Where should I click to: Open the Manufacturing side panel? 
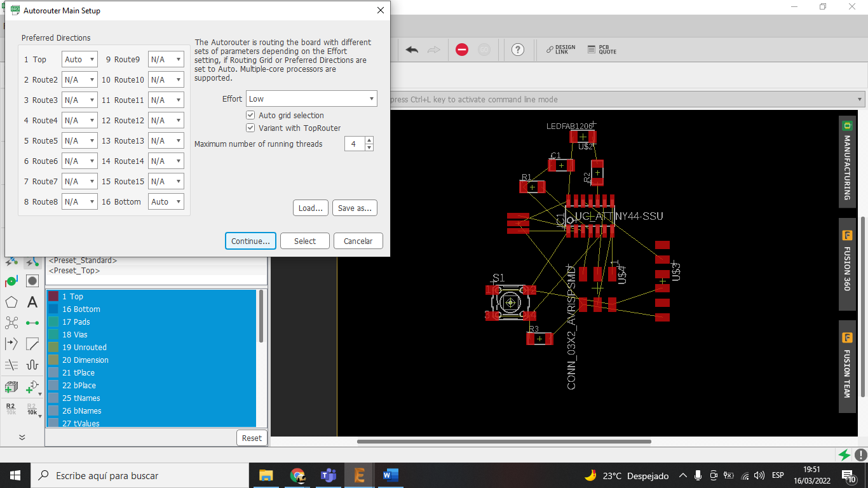click(x=847, y=160)
